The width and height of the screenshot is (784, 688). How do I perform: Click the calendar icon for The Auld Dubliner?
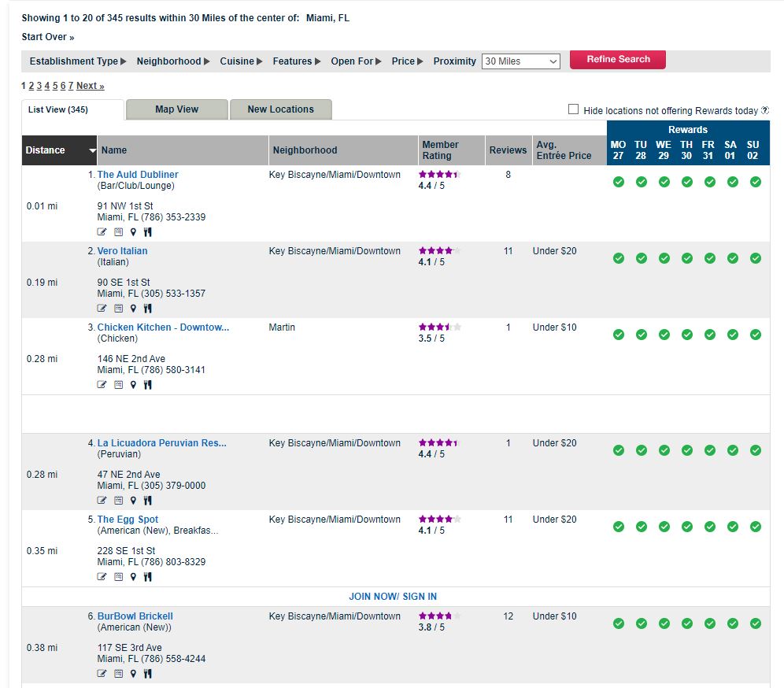(x=119, y=232)
